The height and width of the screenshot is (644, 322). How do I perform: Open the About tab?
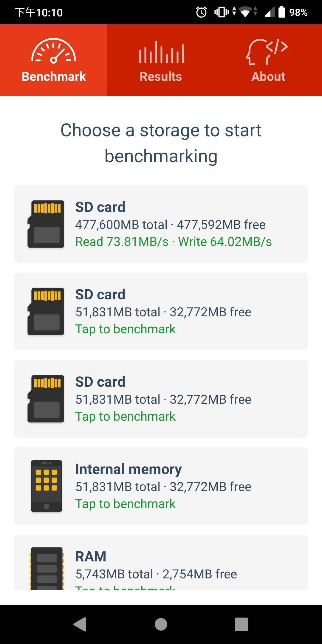[x=268, y=76]
